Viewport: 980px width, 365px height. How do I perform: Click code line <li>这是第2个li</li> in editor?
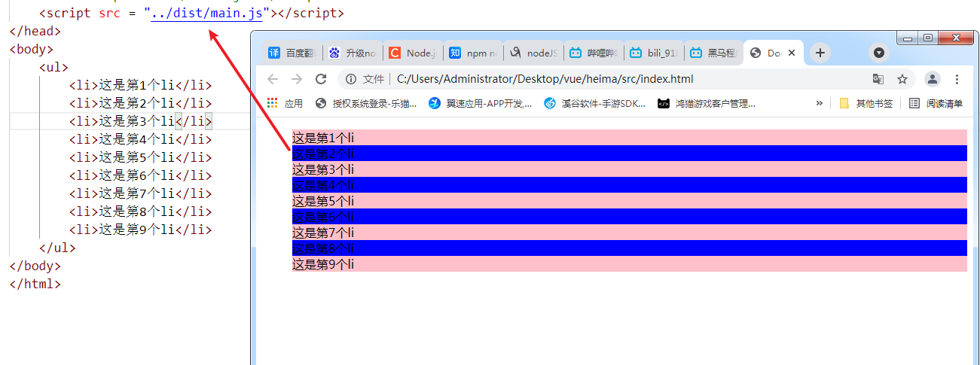[140, 103]
